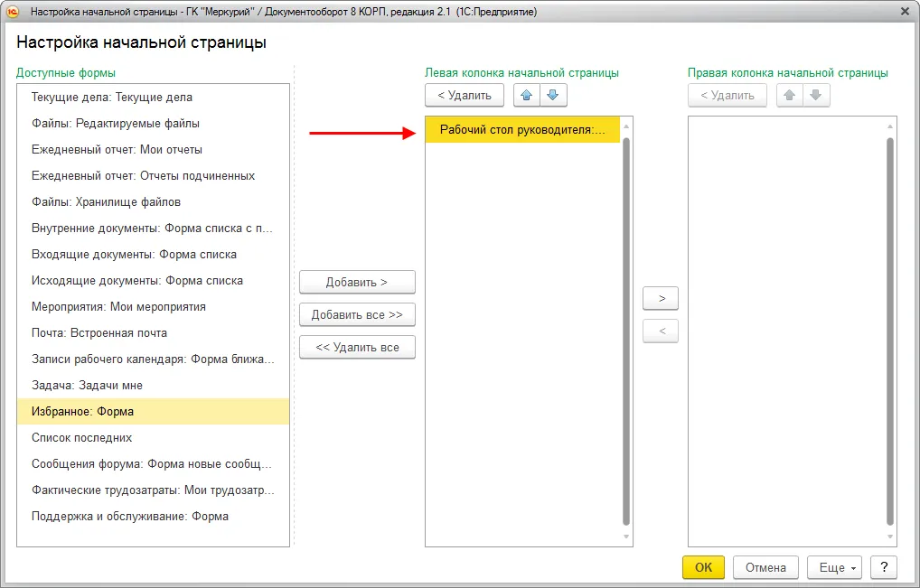The width and height of the screenshot is (920, 588).
Task: Move item to left column with < button
Action: point(661,331)
